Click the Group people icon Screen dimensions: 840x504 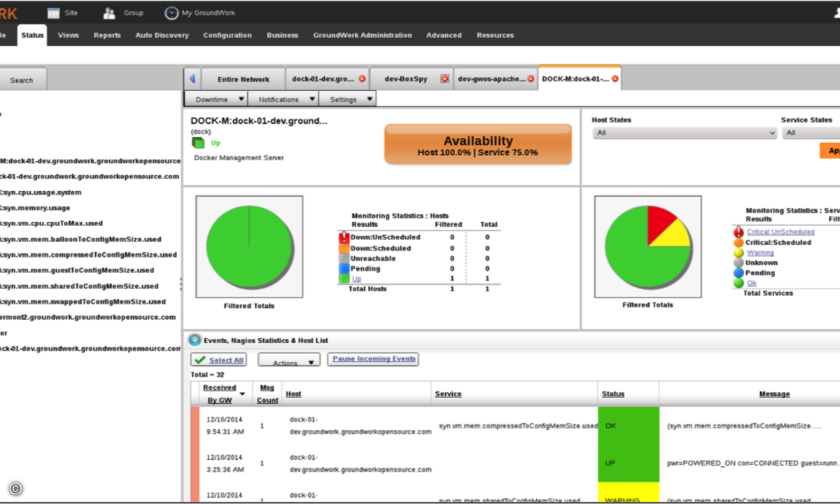[109, 13]
